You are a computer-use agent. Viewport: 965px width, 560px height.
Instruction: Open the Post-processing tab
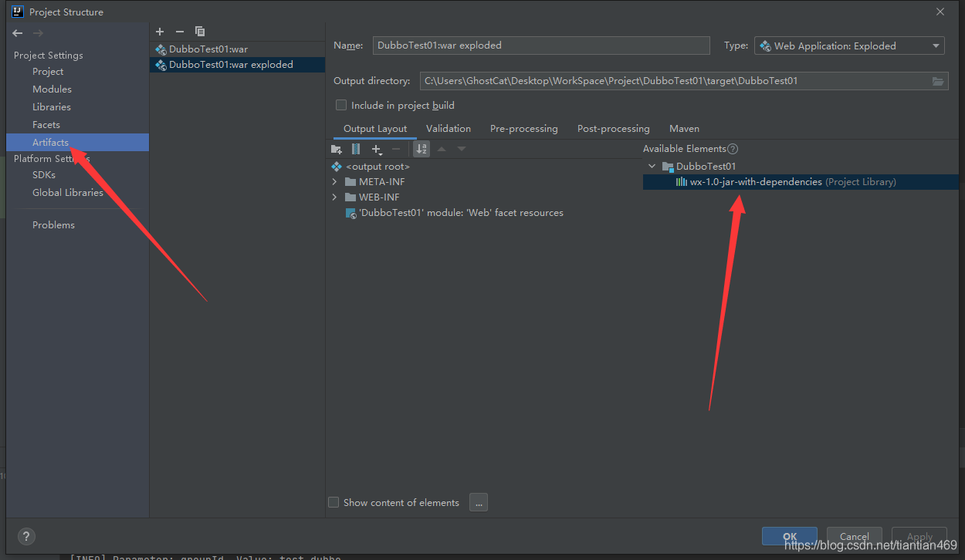point(614,129)
